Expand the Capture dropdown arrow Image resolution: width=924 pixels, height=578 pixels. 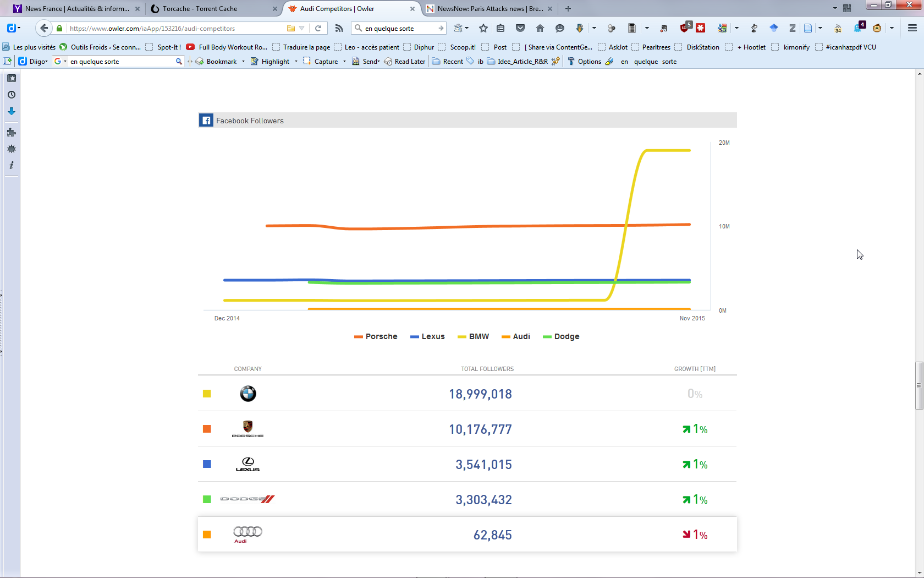344,62
